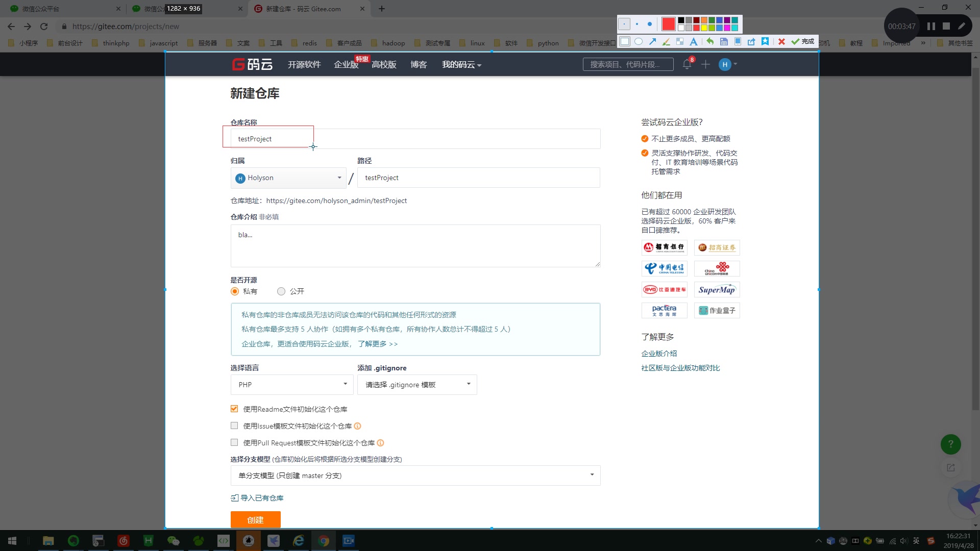This screenshot has height=551, width=980.
Task: Pick the yellow color swatch
Action: [x=704, y=28]
